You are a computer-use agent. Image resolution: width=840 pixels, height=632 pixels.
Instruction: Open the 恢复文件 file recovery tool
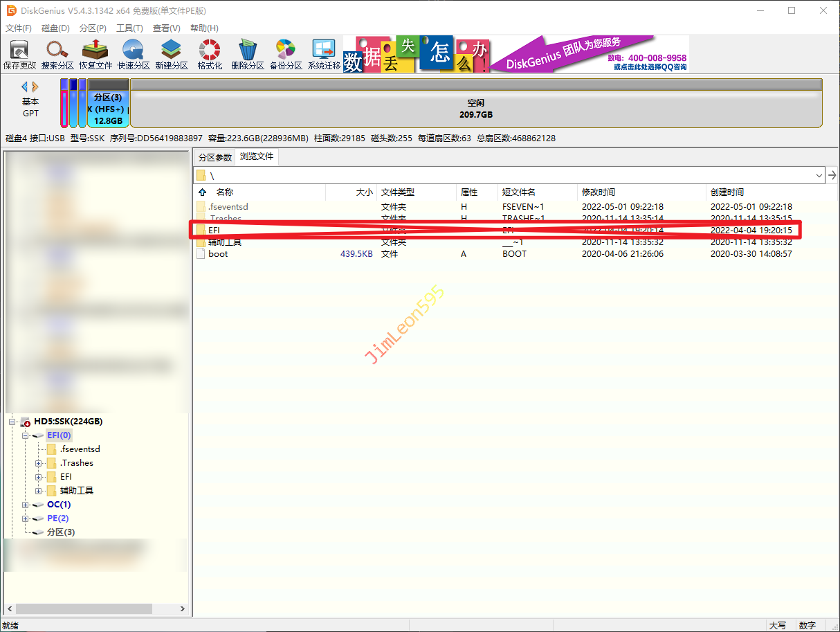pyautogui.click(x=95, y=54)
